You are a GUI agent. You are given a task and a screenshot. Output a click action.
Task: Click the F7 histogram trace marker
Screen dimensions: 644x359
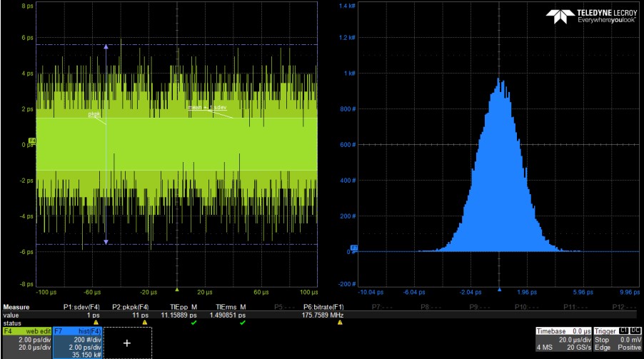(x=354, y=248)
